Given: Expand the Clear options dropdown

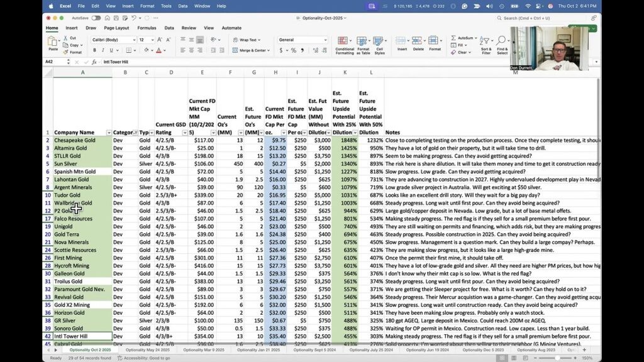Looking at the screenshot, I should (x=469, y=53).
